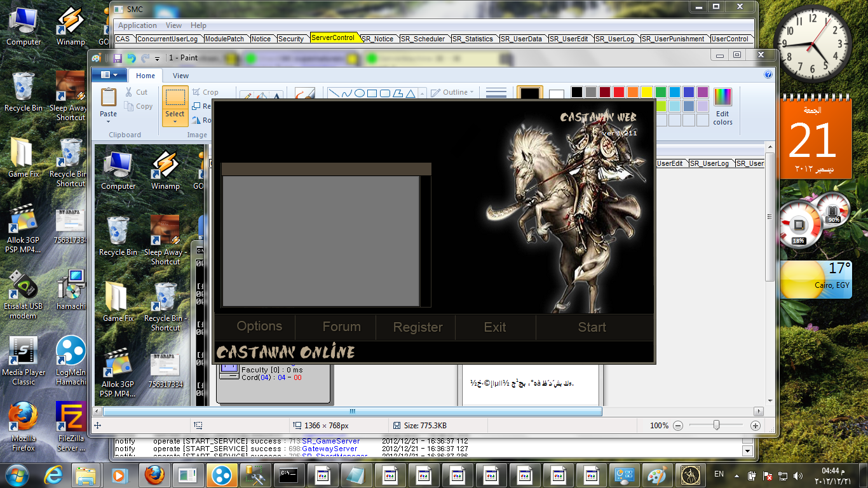Open the Etisalat USB modem desktop icon
Image resolution: width=868 pixels, height=488 pixels.
(x=24, y=294)
